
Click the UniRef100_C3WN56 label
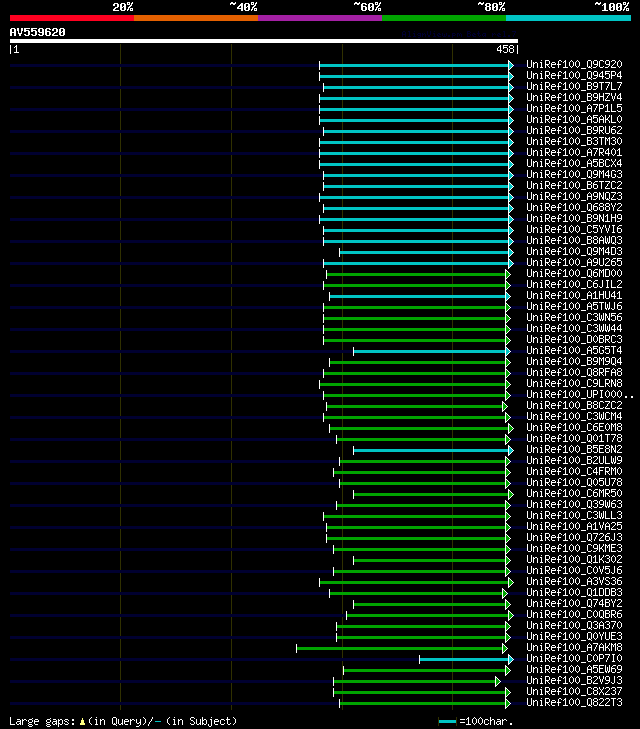click(x=574, y=318)
